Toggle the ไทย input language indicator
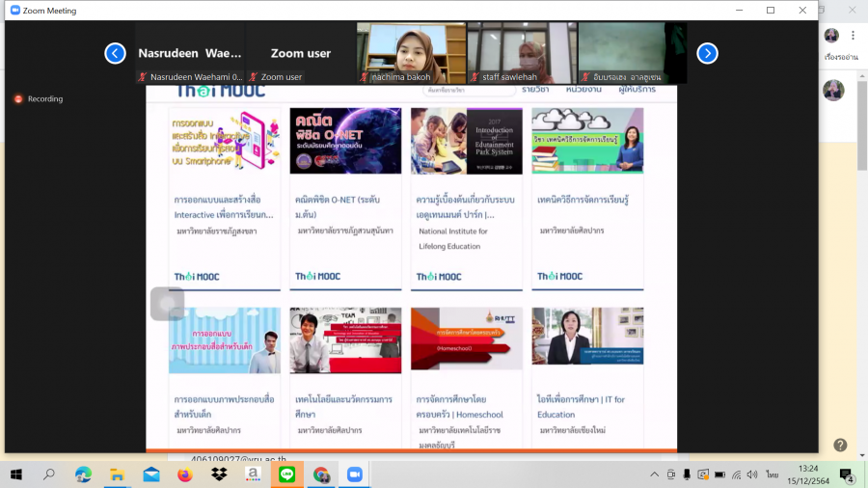The image size is (868, 488). [772, 474]
